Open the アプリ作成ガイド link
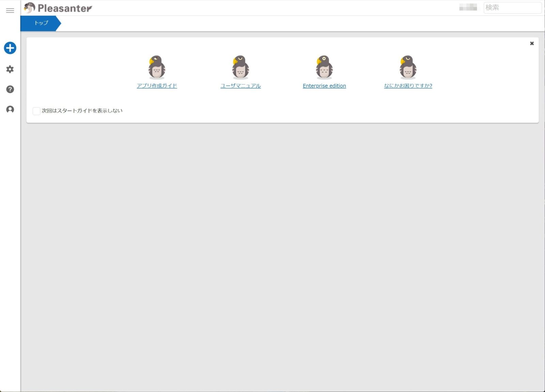This screenshot has width=545, height=392. pos(157,86)
